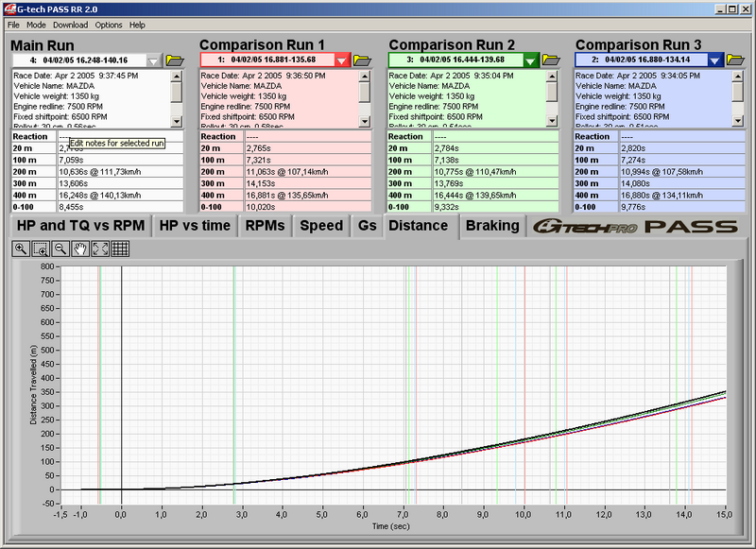Expand Comparison Run 1 red dropdown arrow
756x549 pixels.
pyautogui.click(x=342, y=60)
